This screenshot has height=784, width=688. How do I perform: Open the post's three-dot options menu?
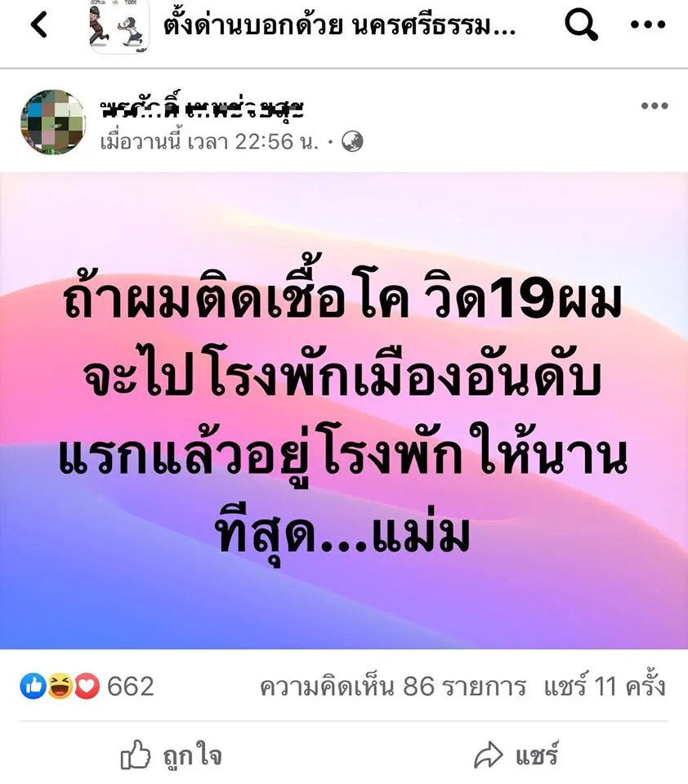[654, 105]
